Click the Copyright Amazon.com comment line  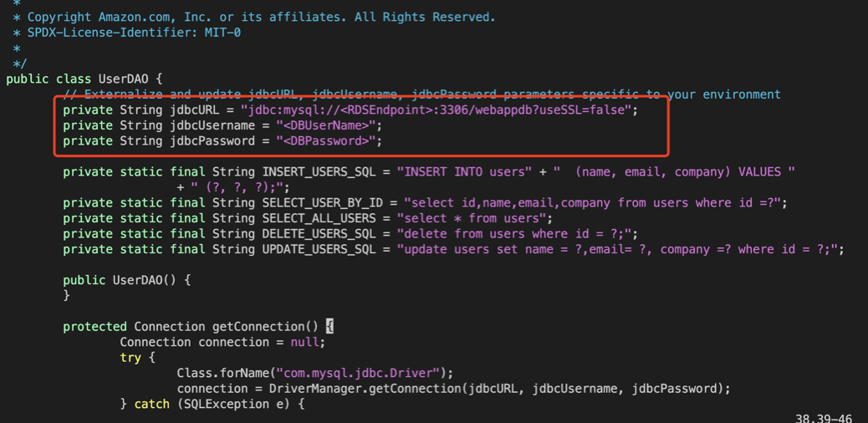click(261, 18)
